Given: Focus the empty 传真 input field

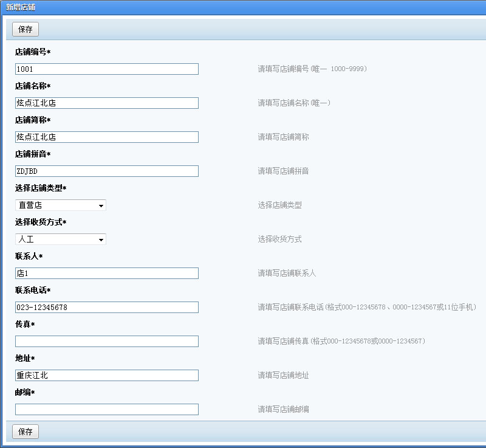Looking at the screenshot, I should tap(107, 342).
